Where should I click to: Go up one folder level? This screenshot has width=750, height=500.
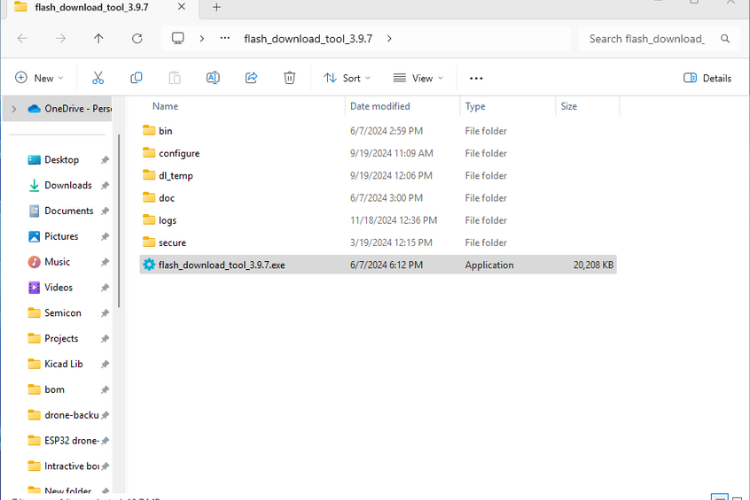99,39
